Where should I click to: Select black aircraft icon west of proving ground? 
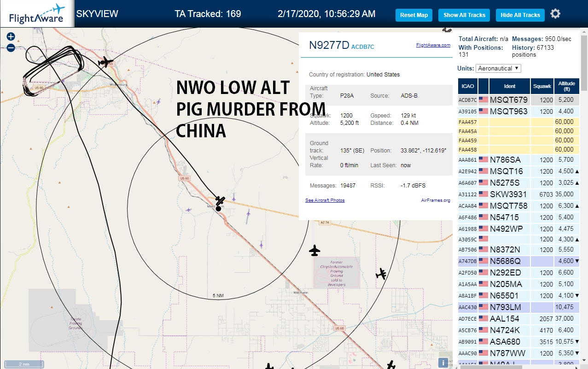[315, 251]
